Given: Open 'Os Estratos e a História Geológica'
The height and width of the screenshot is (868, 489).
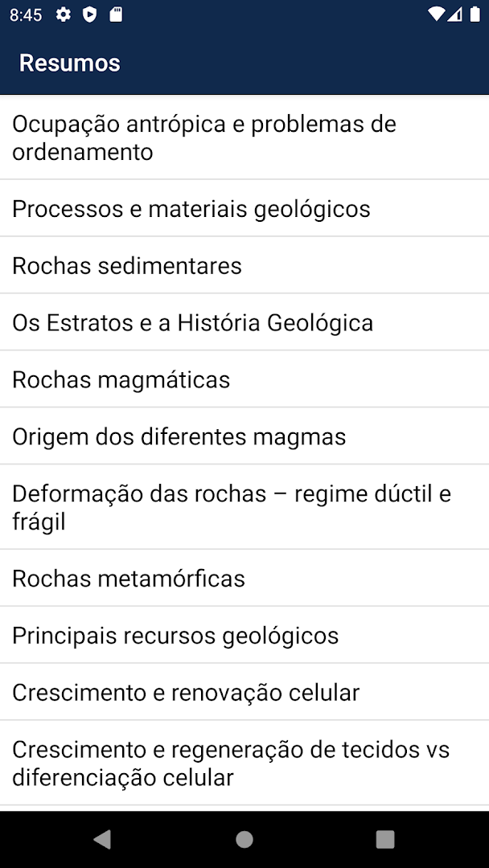Looking at the screenshot, I should coord(192,321).
